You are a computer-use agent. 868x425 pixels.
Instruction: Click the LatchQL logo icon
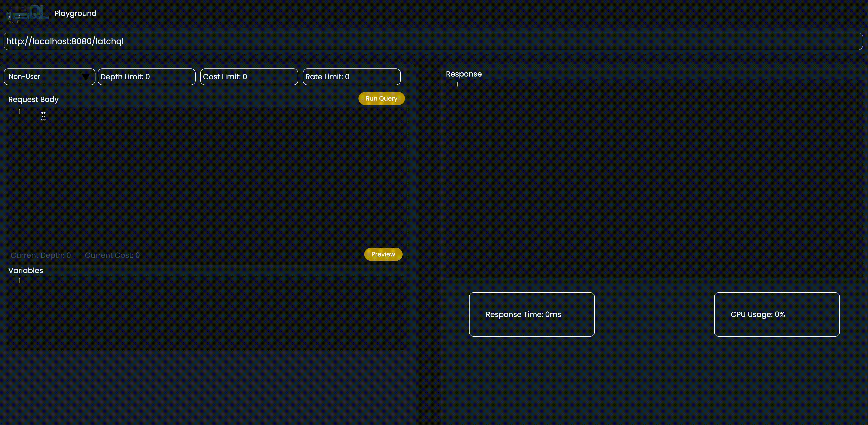pos(28,13)
